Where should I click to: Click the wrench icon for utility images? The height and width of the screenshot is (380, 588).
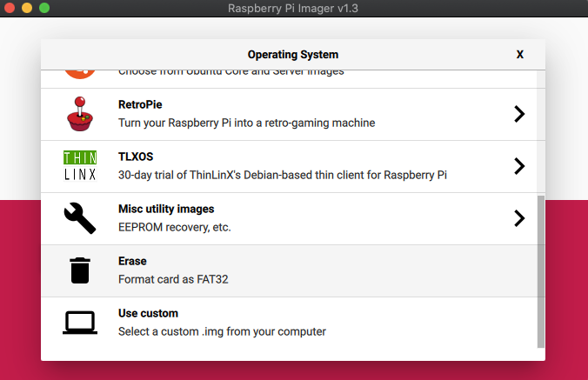(80, 218)
